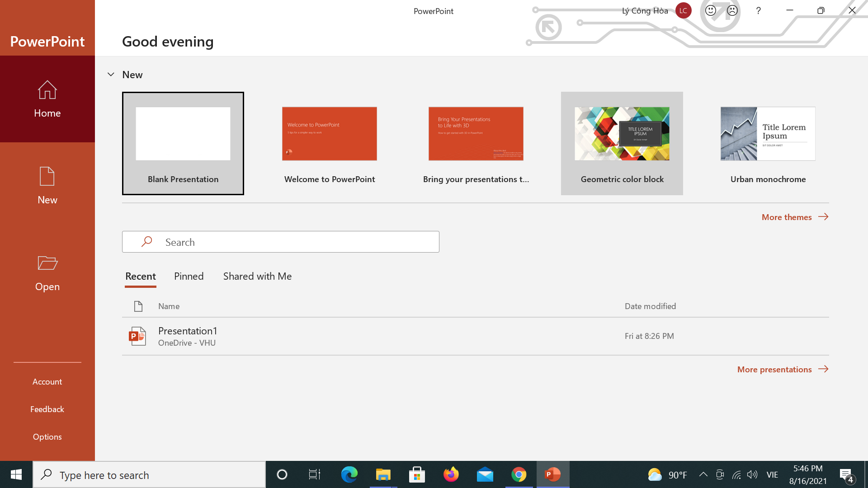Click the Lý Công Hòa account name
This screenshot has width=868, height=488.
(x=645, y=11)
